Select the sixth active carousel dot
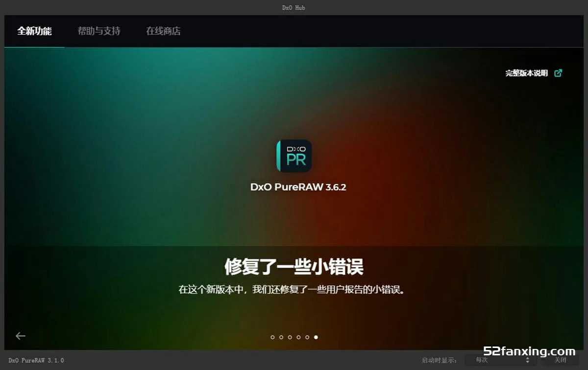This screenshot has height=370, width=588. click(316, 337)
